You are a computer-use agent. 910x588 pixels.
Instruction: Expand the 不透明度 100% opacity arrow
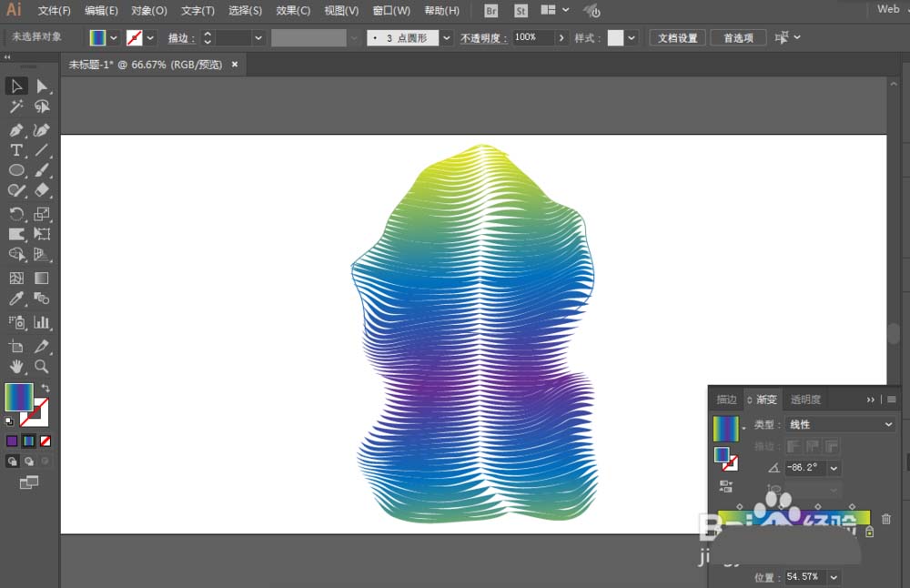[561, 37]
